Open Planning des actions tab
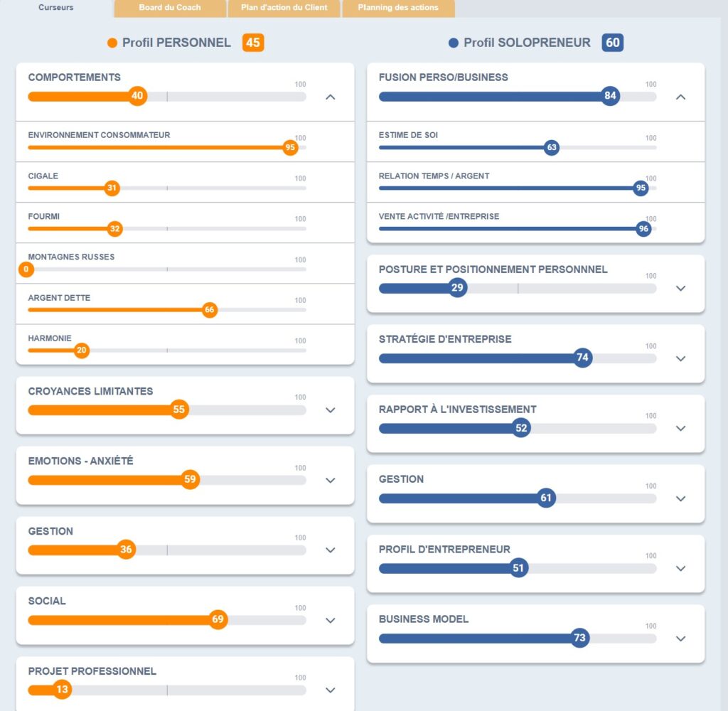Viewport: 728px width, 711px height. point(398,8)
